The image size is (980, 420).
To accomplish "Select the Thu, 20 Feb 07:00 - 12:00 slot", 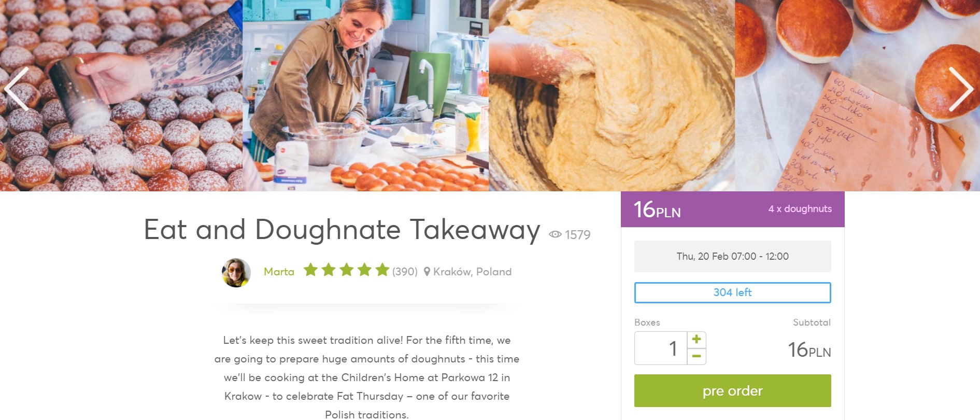I will tap(732, 256).
